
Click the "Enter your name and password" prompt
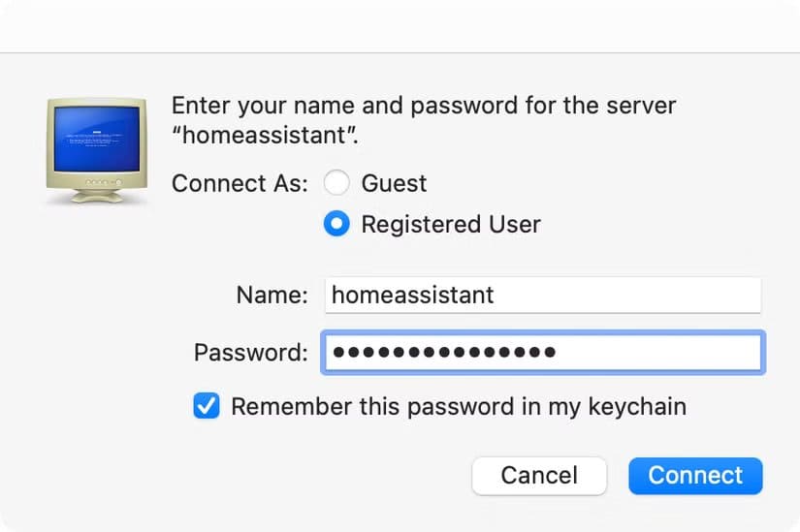point(424,105)
